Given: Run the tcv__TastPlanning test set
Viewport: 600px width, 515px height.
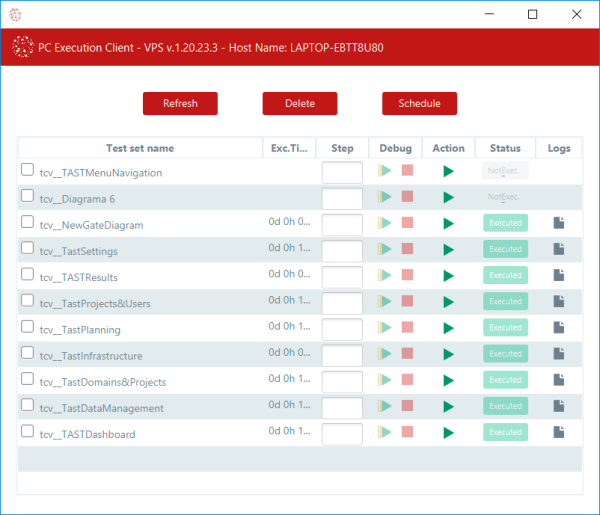Looking at the screenshot, I should point(448,328).
